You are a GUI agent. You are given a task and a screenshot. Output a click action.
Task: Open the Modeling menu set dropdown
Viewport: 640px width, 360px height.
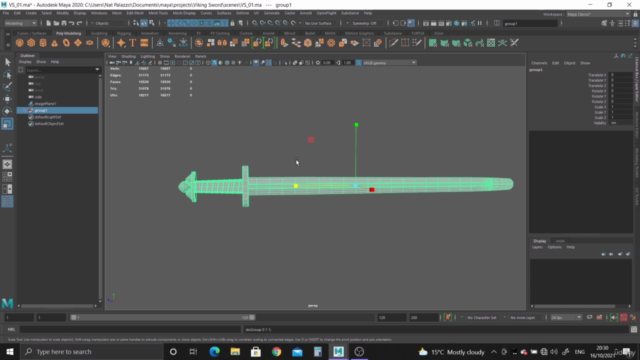point(20,23)
